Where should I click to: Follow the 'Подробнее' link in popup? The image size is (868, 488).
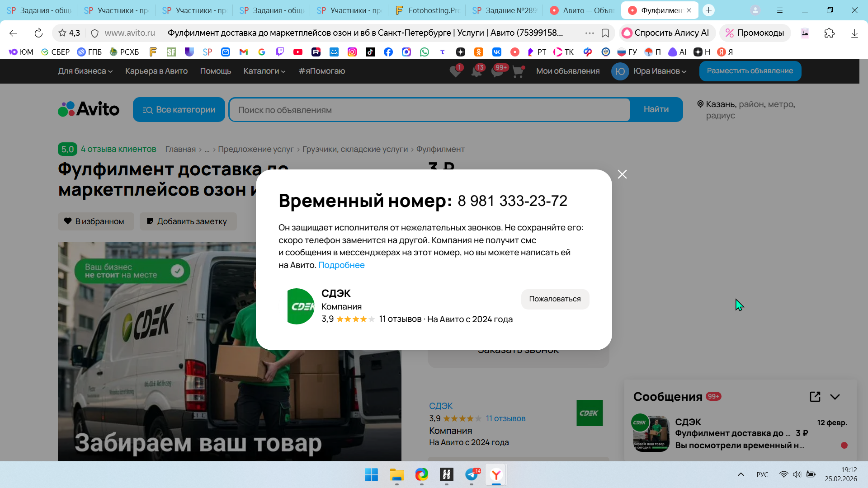click(x=341, y=265)
